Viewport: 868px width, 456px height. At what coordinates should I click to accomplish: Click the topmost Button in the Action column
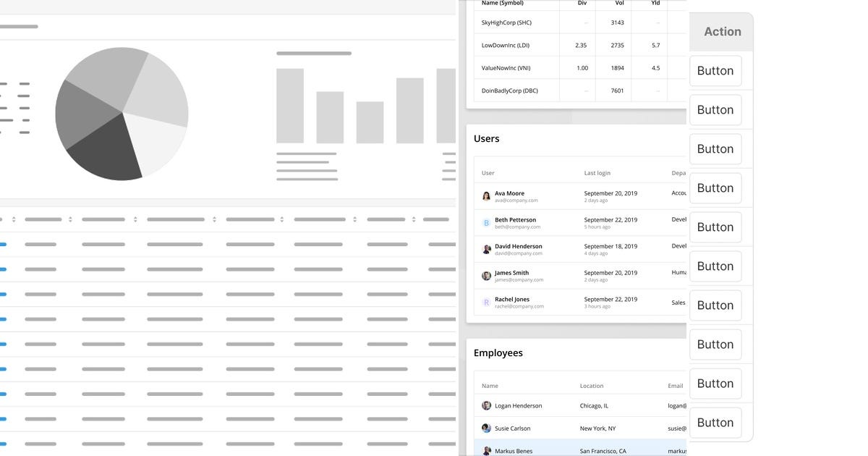[715, 70]
